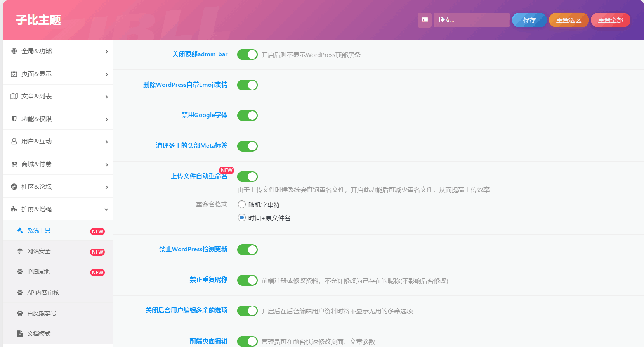Click 关闭顶部admin_bar option title
The height and width of the screenshot is (347, 644).
[200, 54]
